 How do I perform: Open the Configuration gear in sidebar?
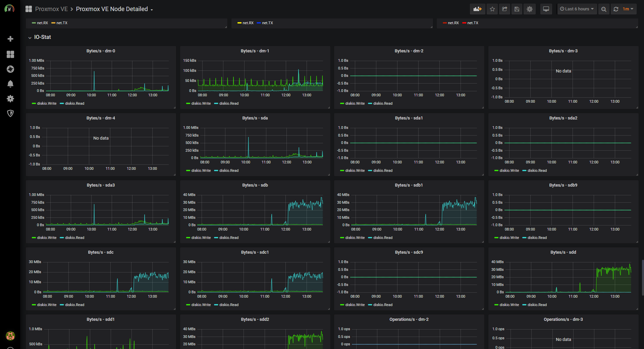[x=10, y=99]
